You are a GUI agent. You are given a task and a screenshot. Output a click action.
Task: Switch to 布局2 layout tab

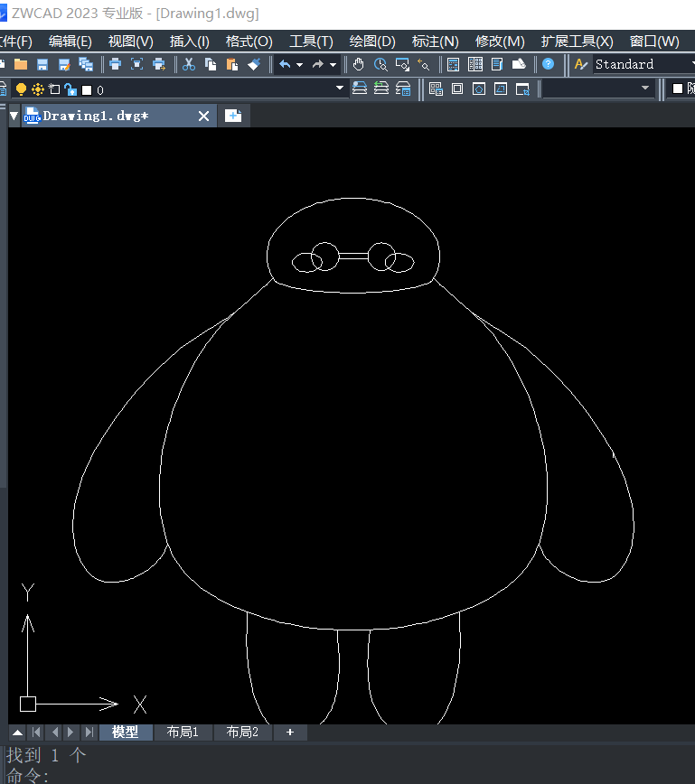click(242, 732)
